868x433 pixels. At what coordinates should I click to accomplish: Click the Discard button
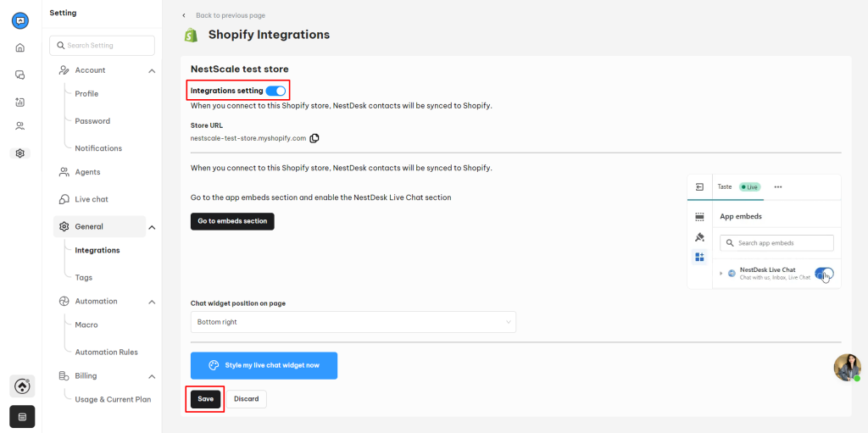coord(247,399)
